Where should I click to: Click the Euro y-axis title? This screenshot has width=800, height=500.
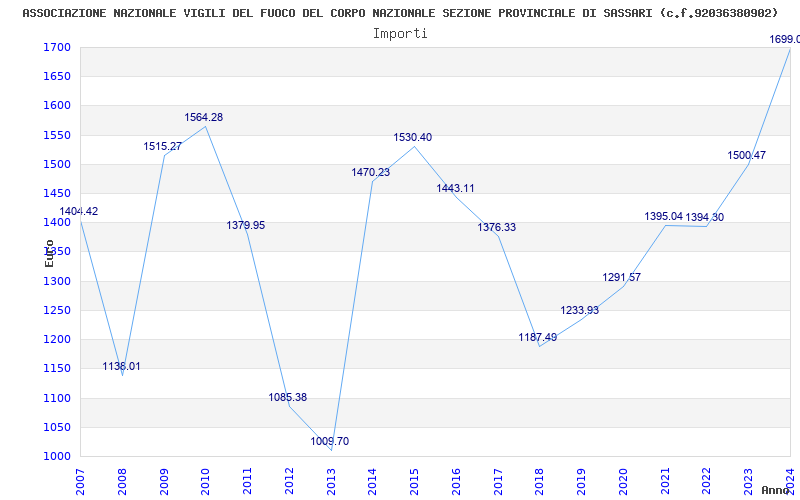coord(49,254)
